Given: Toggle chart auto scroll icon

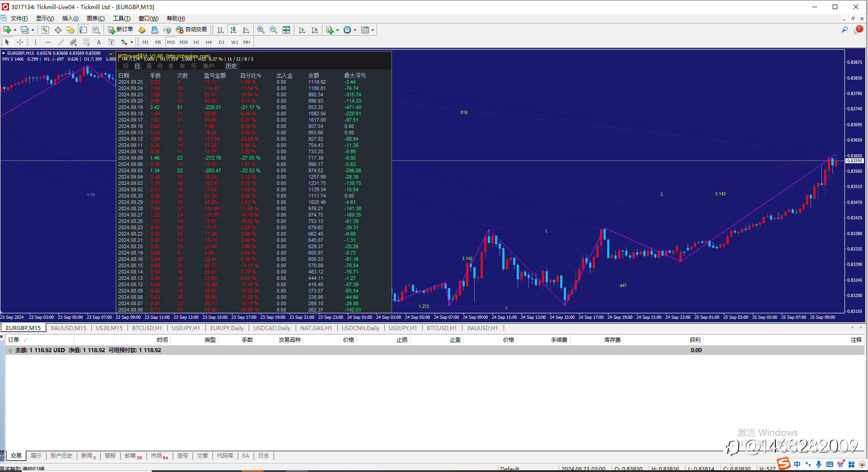Looking at the screenshot, I should pos(302,30).
